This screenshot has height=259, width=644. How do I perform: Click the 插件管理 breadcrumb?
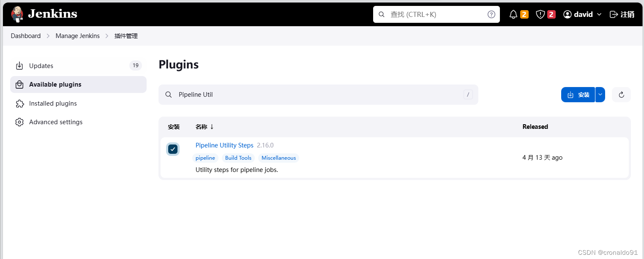126,36
